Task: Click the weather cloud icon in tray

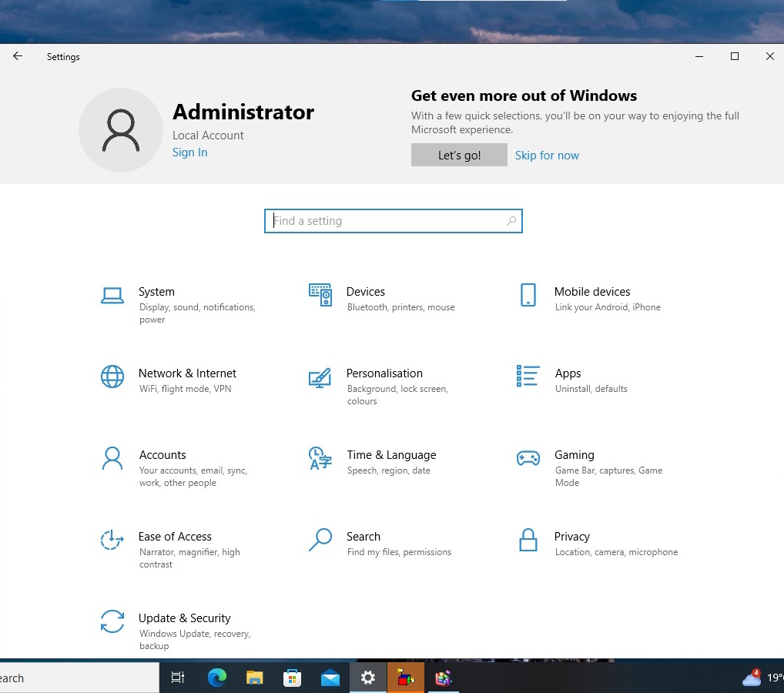Action: (x=752, y=678)
